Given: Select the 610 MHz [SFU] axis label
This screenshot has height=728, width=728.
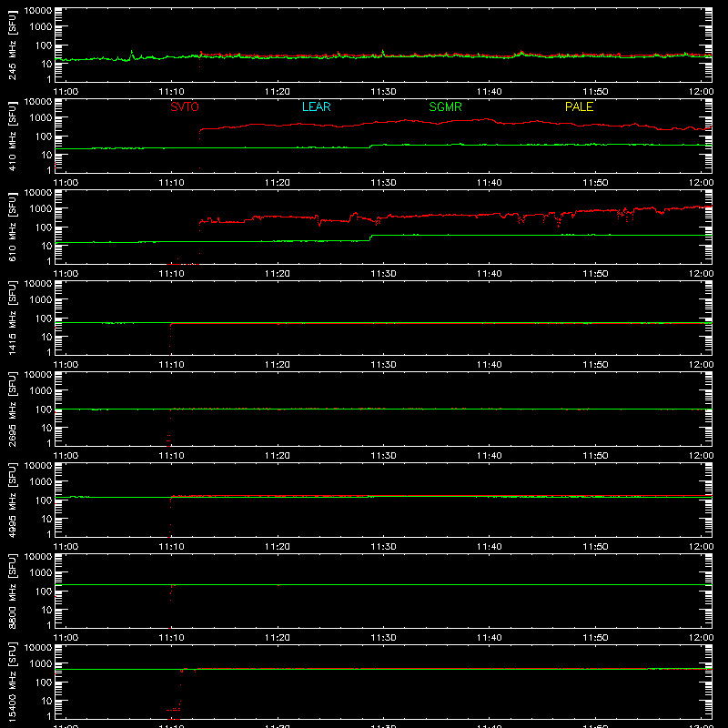Looking at the screenshot, I should click(x=13, y=228).
